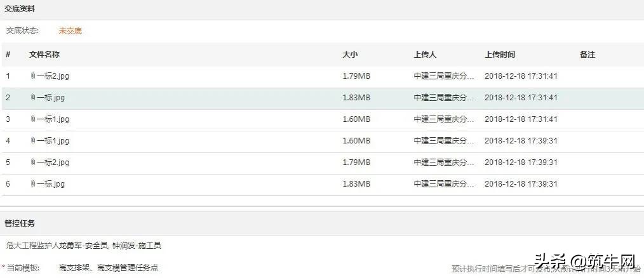
Task: Click size 1.79MB in row 1
Action: 356,76
